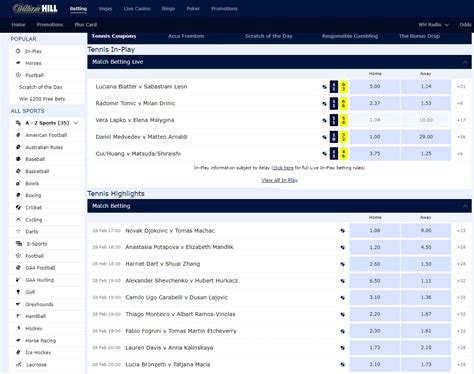The image size is (474, 374).
Task: Open Win £200 Free Bets link
Action: click(x=42, y=99)
